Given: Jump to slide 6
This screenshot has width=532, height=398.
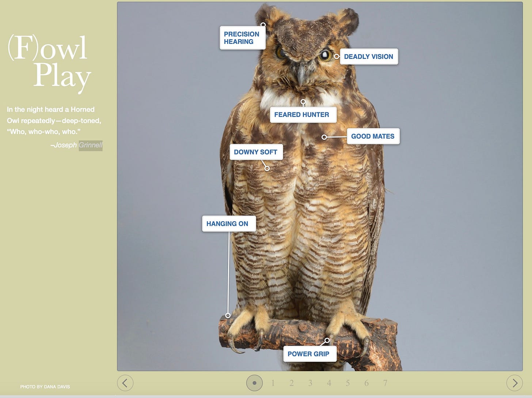Looking at the screenshot, I should 366,383.
